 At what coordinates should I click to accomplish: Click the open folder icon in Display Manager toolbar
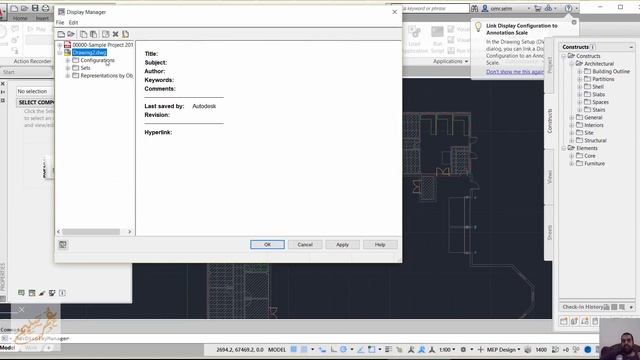click(71, 34)
